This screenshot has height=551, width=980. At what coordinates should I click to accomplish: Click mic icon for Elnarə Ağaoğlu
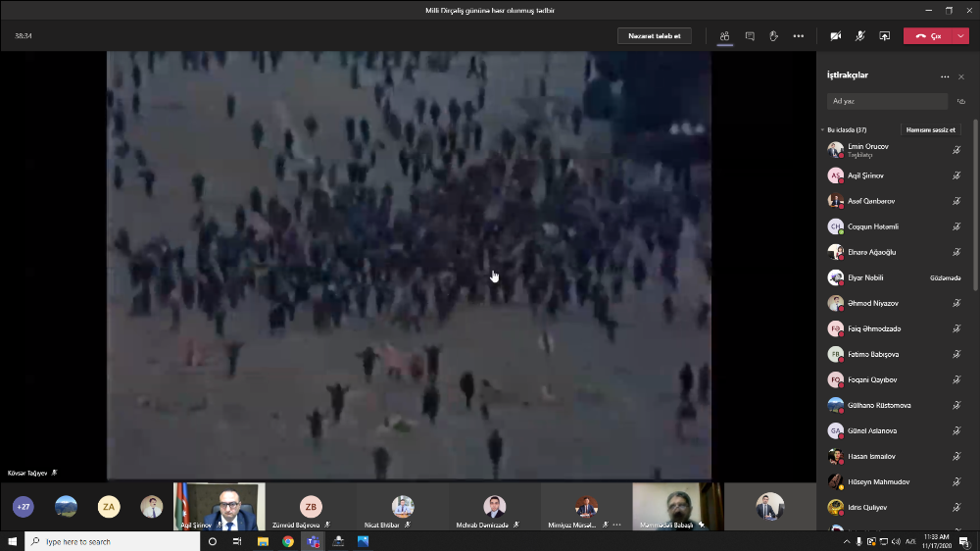click(x=956, y=252)
